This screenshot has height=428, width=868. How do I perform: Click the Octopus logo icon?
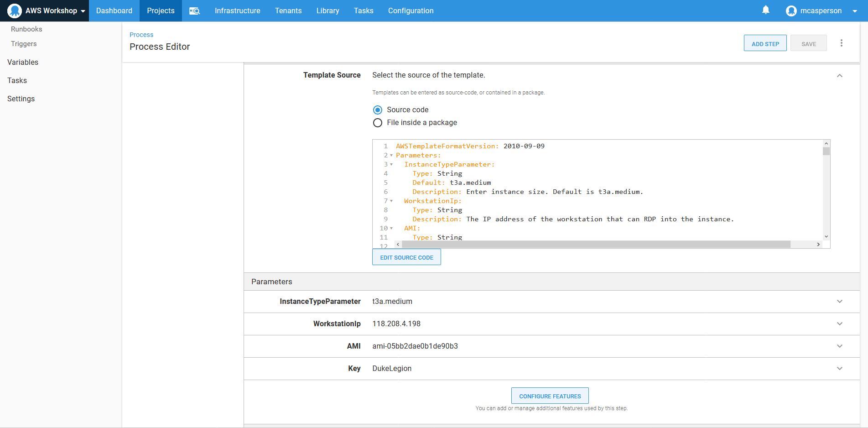pyautogui.click(x=15, y=11)
